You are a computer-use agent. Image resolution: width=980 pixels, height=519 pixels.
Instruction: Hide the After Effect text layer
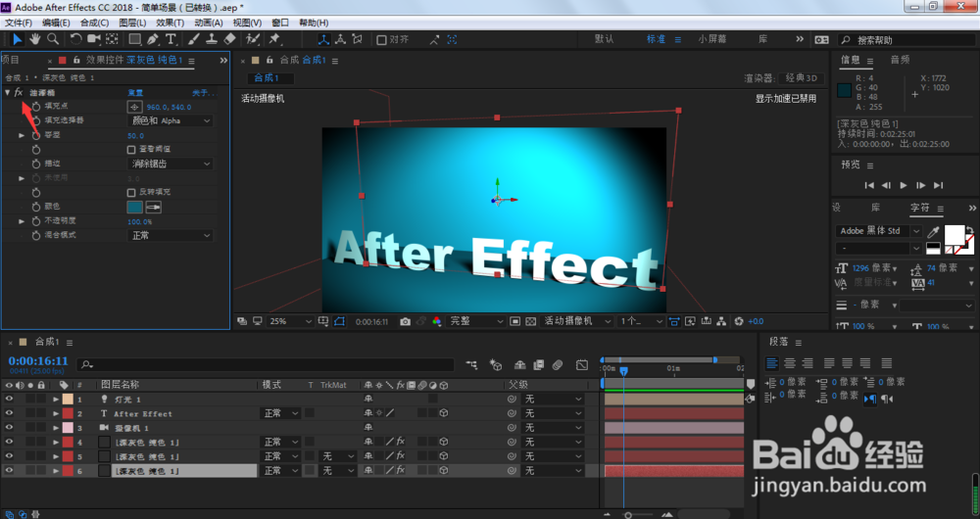click(x=9, y=413)
